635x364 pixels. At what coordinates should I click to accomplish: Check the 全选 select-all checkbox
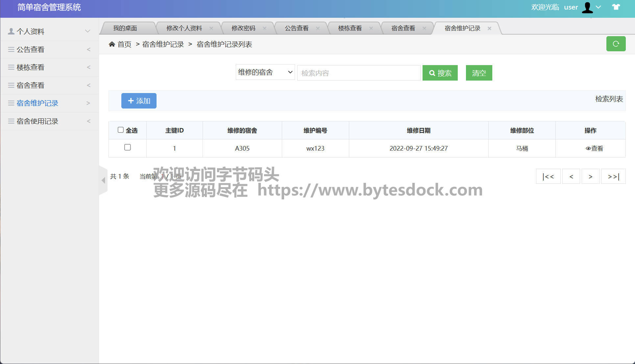click(121, 130)
